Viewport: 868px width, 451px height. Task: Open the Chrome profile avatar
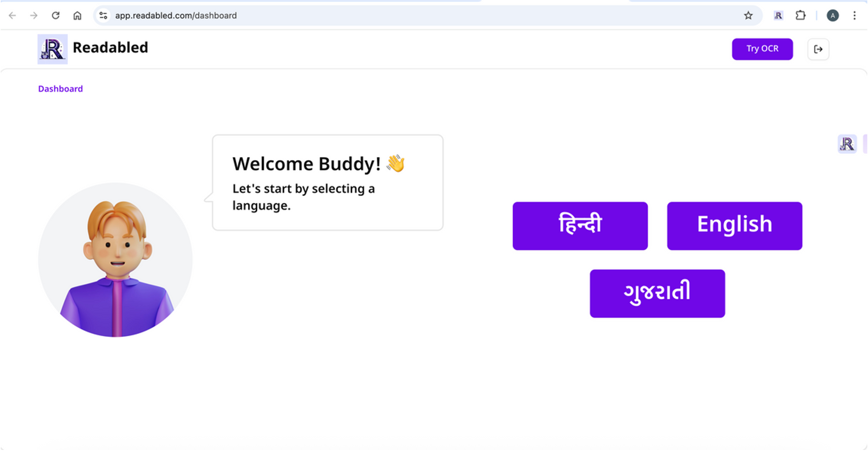pos(833,16)
